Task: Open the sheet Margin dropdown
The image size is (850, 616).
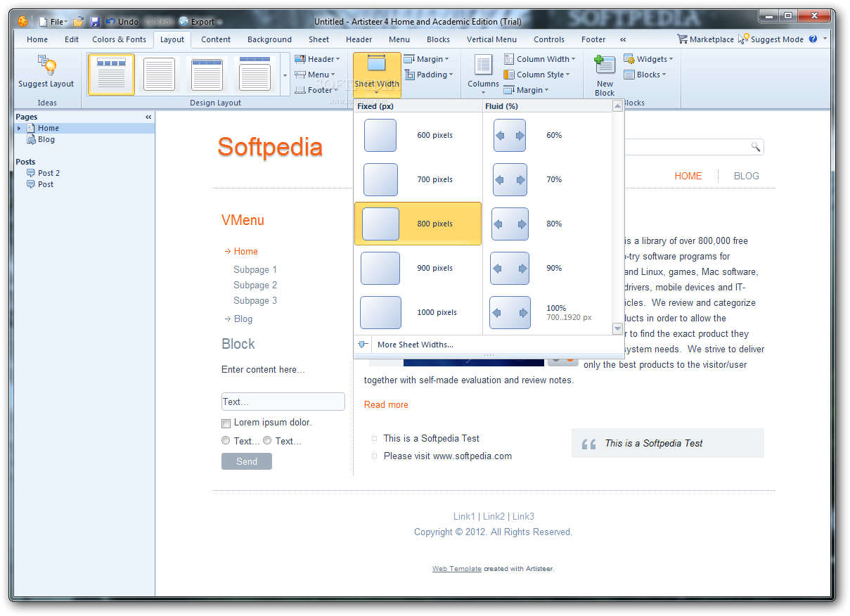Action: click(x=427, y=59)
